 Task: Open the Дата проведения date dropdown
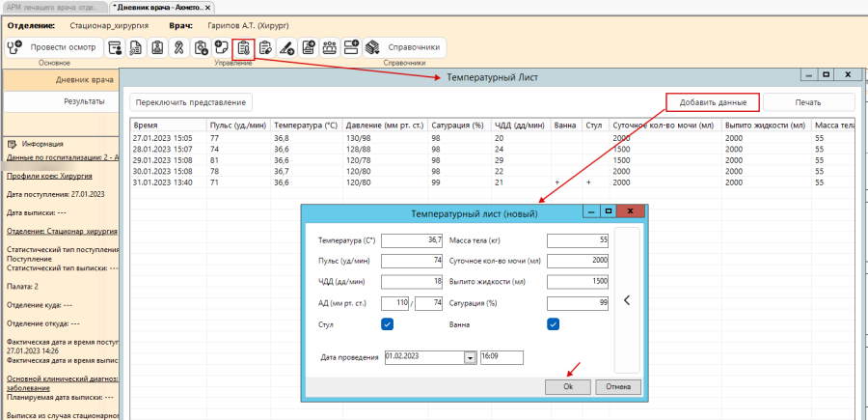click(x=470, y=358)
